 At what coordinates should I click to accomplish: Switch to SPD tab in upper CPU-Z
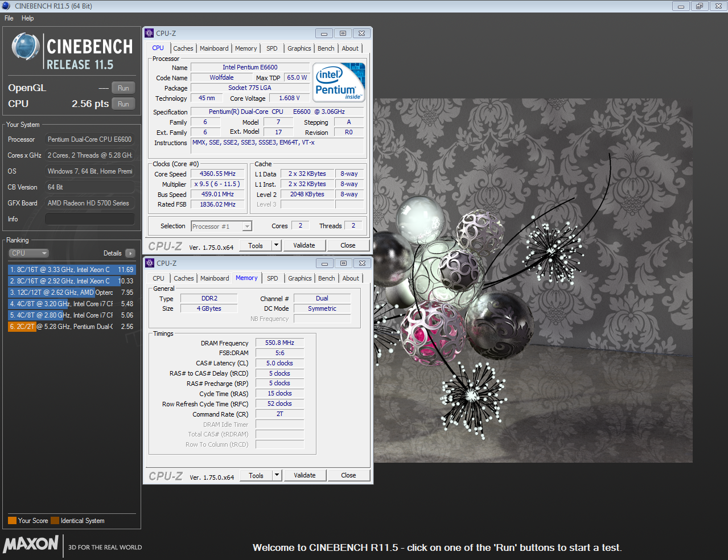[x=272, y=48]
